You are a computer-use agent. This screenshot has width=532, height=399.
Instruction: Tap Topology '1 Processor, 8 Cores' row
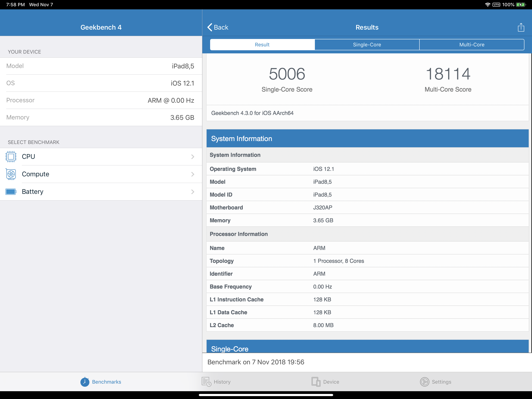(367, 261)
